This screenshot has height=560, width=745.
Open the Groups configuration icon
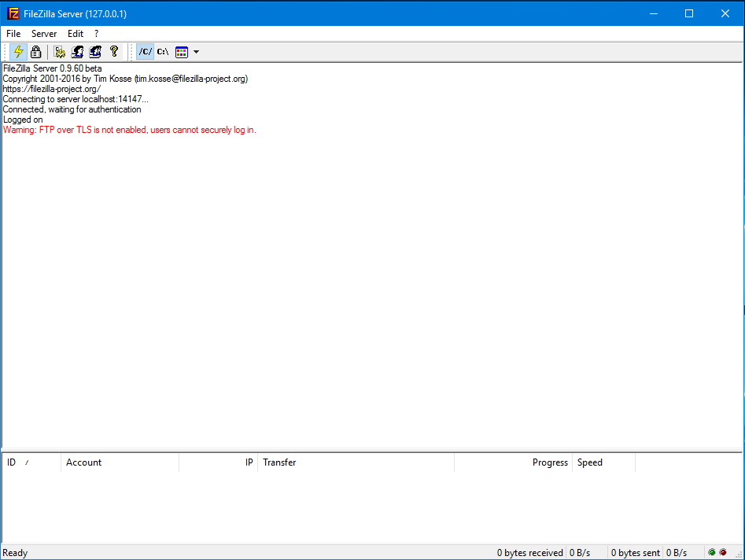[94, 51]
